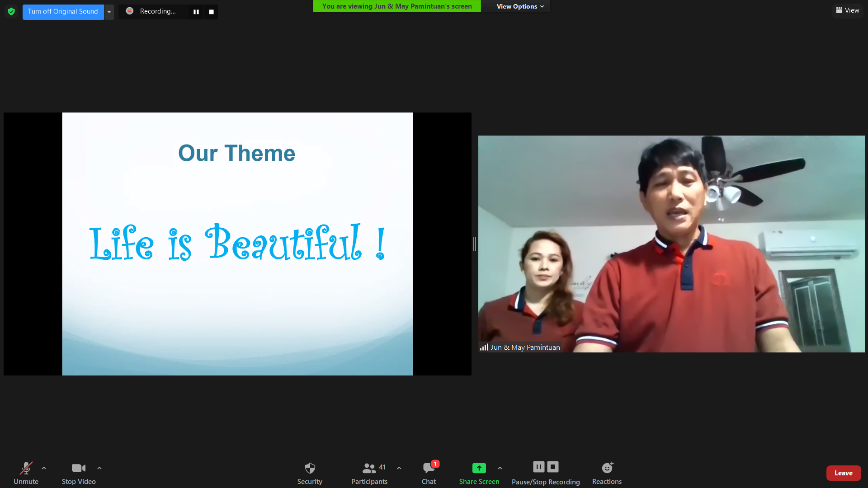Viewport: 868px width, 488px height.
Task: Click Jun & May Pamintuan video thumbnail
Action: pos(671,244)
